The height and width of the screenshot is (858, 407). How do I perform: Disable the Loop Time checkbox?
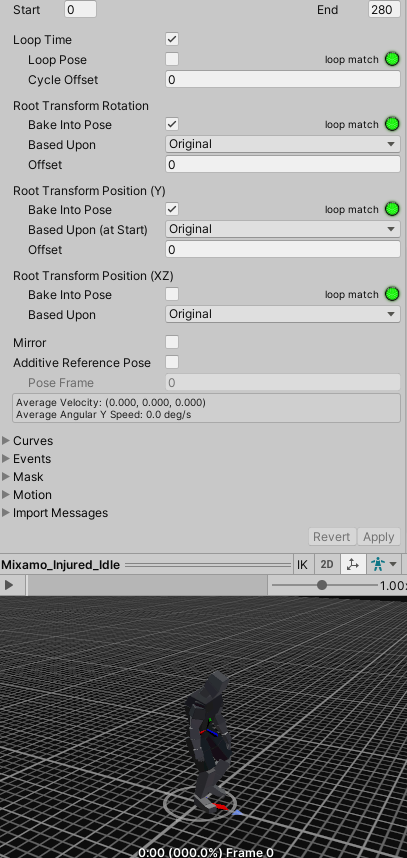point(172,39)
